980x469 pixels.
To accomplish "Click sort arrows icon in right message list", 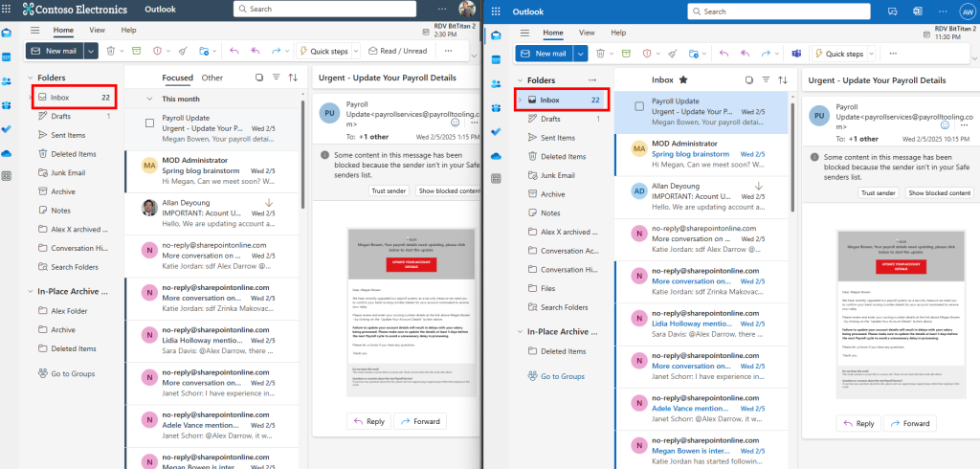I will point(783,80).
